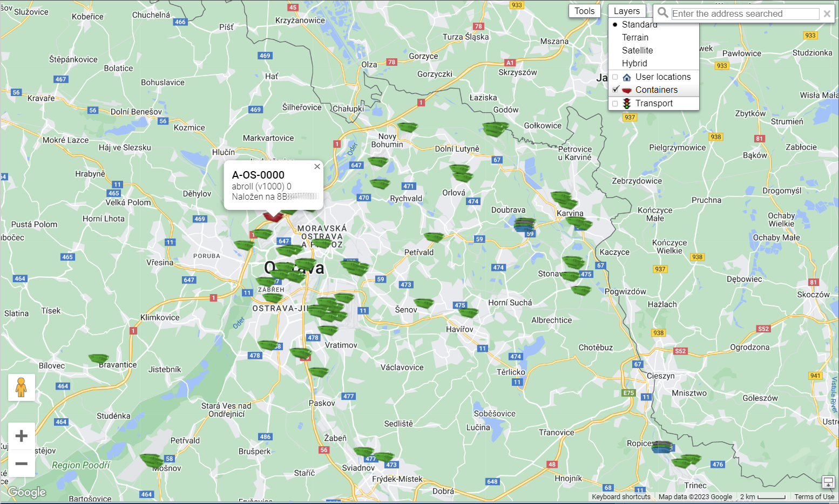Enable the Transport layer checkbox

pos(615,104)
